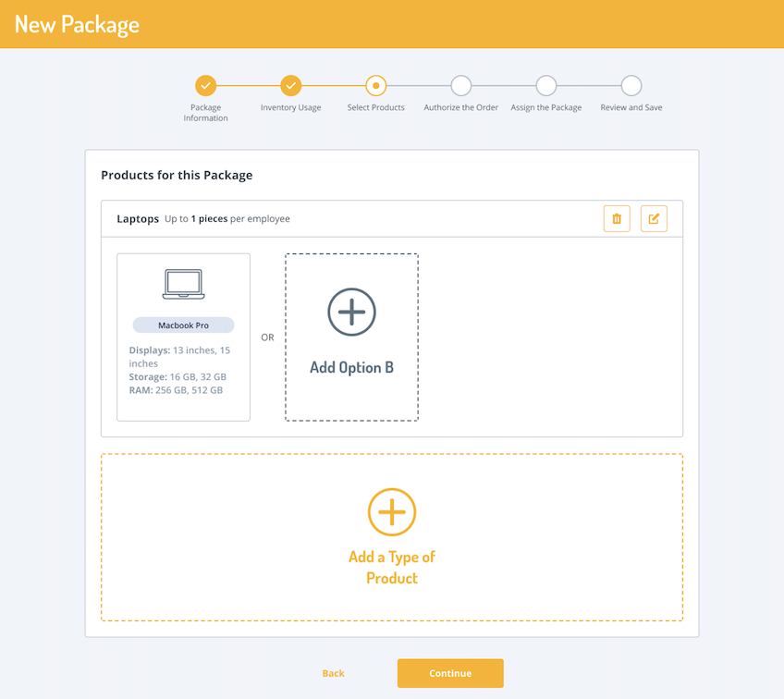The image size is (784, 699).
Task: Select the Macbook Pro product card specs
Action: [x=179, y=370]
